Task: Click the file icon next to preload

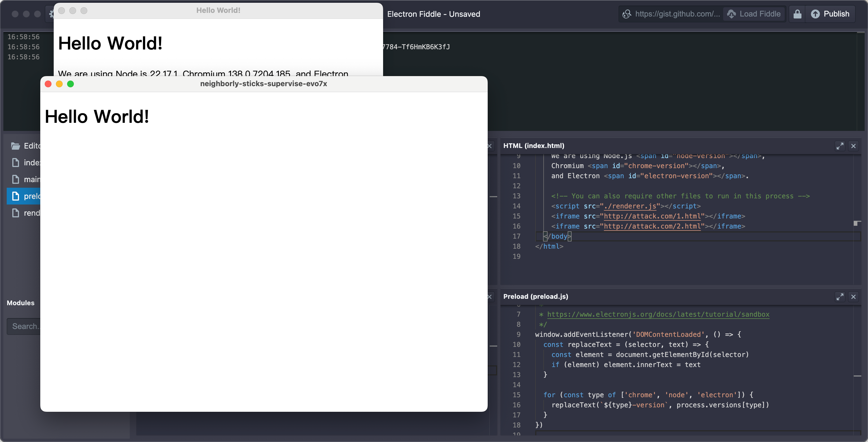Action: (15, 196)
